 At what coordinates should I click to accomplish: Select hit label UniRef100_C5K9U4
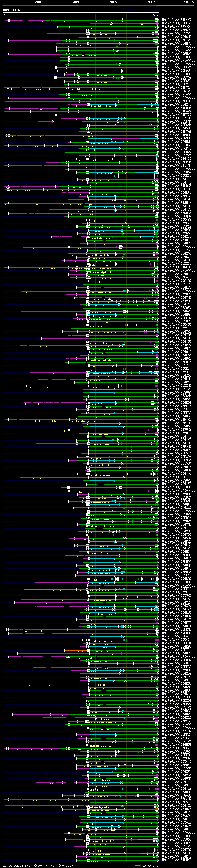click(177, 71)
